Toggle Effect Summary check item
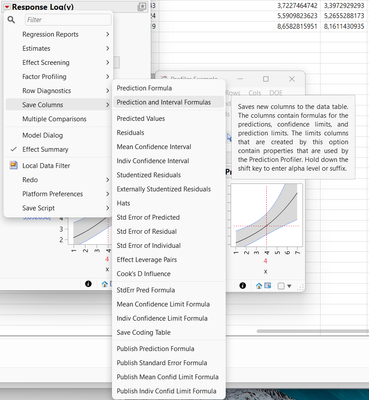Viewport: 369px width, 400px height. [58, 149]
